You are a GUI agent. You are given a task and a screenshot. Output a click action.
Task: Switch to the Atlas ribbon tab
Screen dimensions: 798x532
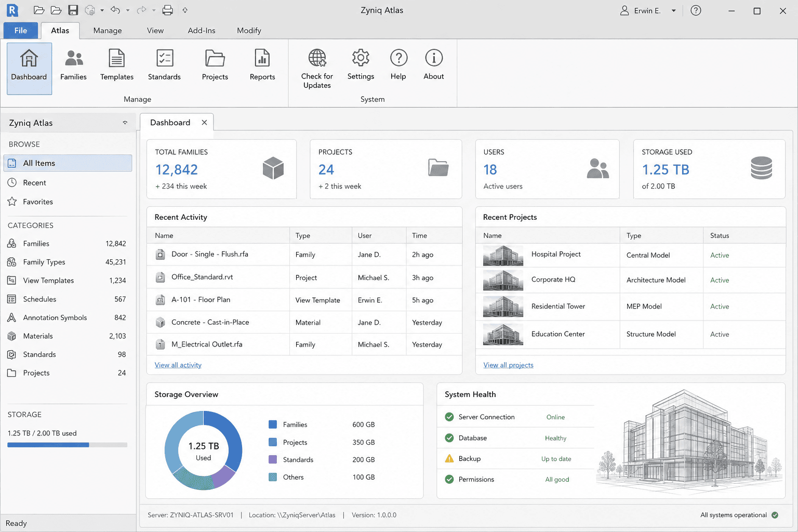[x=60, y=31]
